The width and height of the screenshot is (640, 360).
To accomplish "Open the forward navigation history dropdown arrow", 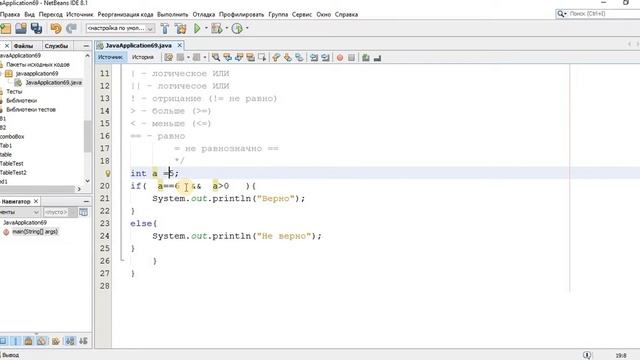I will coord(204,58).
